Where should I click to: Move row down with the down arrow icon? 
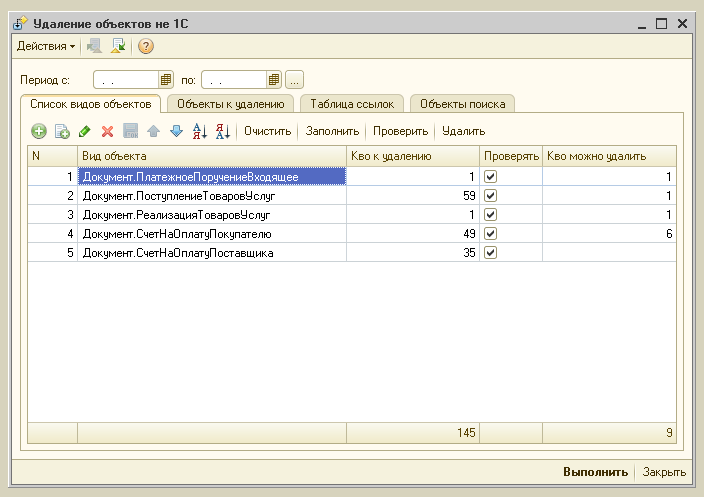click(x=176, y=131)
